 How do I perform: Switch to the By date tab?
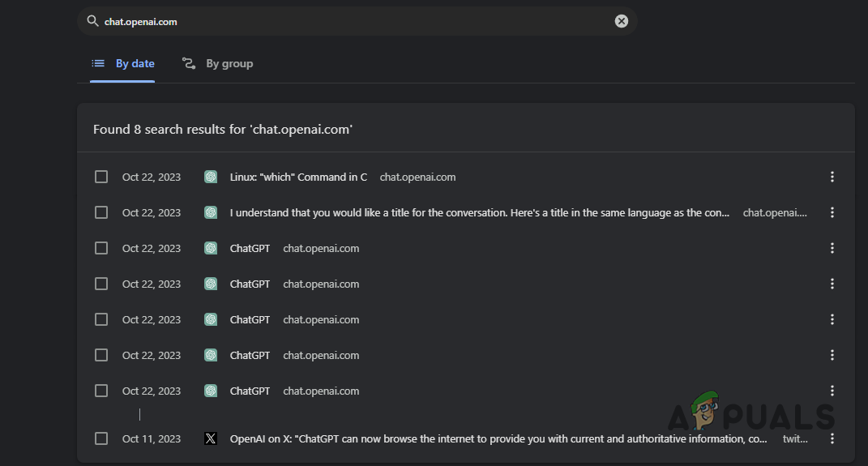point(123,64)
